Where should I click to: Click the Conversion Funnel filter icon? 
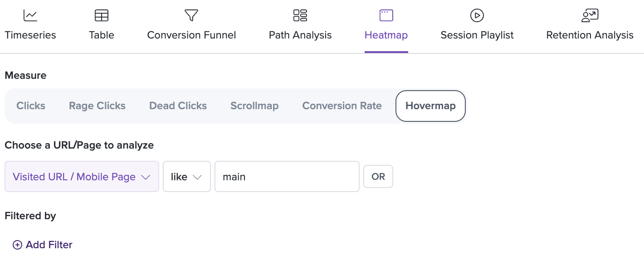(191, 15)
